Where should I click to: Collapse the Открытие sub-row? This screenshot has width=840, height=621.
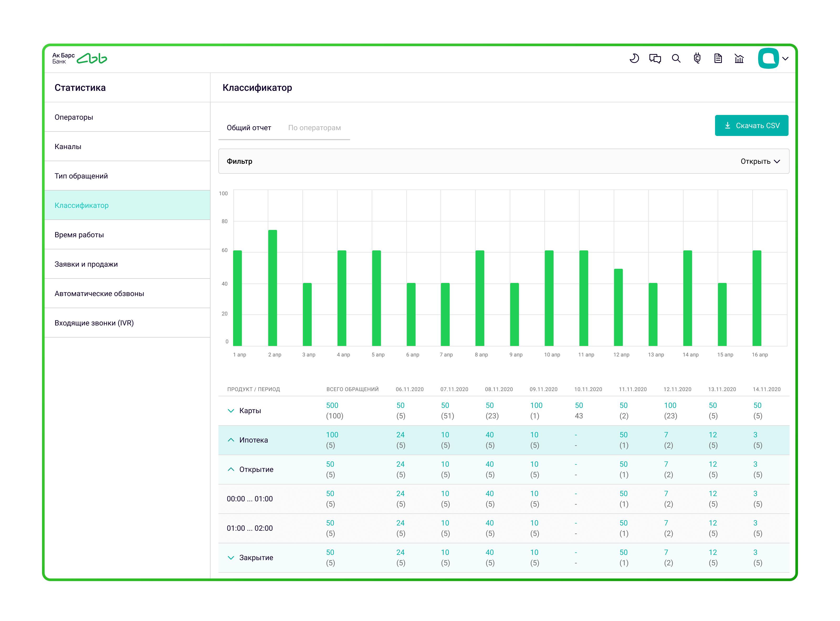231,469
